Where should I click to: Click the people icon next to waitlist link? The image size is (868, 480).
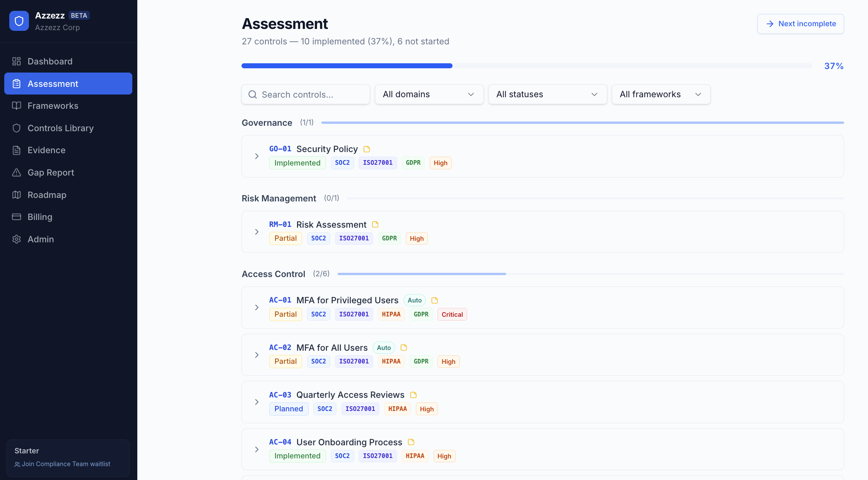pyautogui.click(x=17, y=464)
